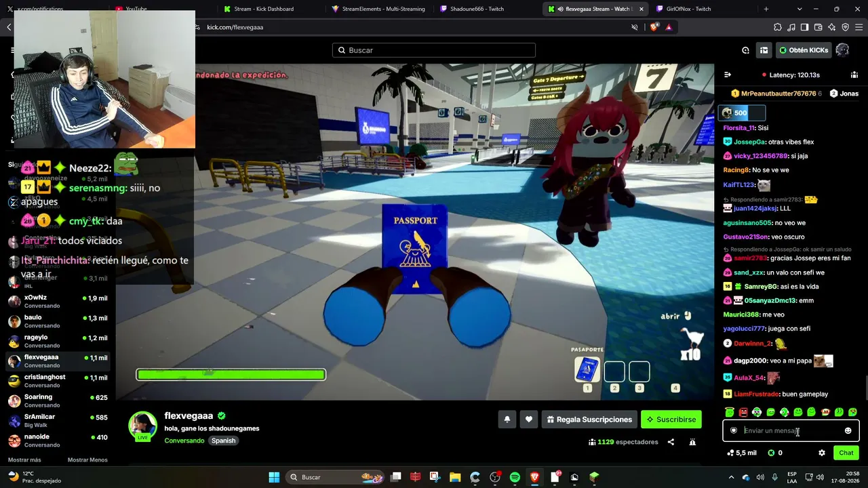Open rageylo channel in sidebar

coord(57,342)
